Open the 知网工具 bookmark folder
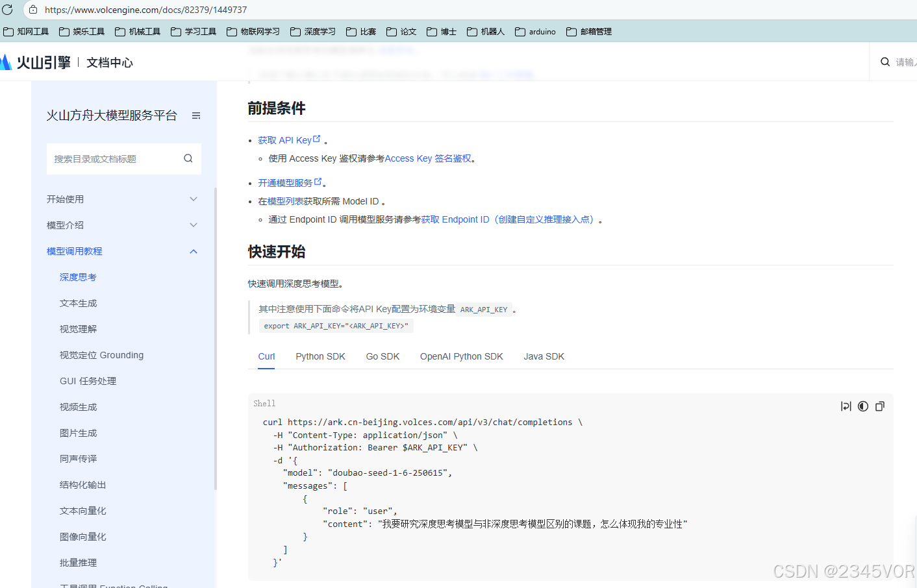 tap(26, 31)
